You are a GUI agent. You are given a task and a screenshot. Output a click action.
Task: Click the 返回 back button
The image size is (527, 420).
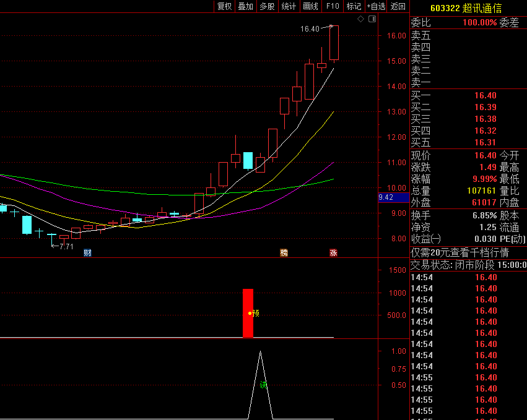pos(398,6)
